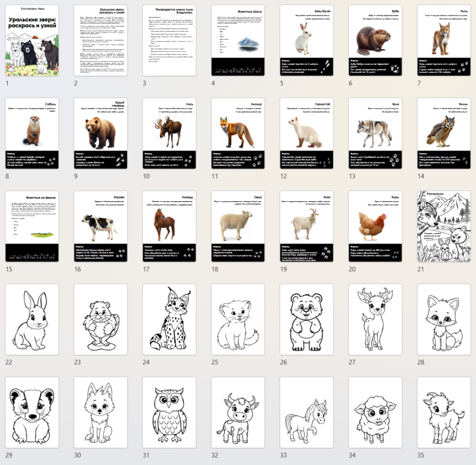476x465 pixels.
Task: Select the cover slide 'Уральские звери'
Action: tap(32, 40)
